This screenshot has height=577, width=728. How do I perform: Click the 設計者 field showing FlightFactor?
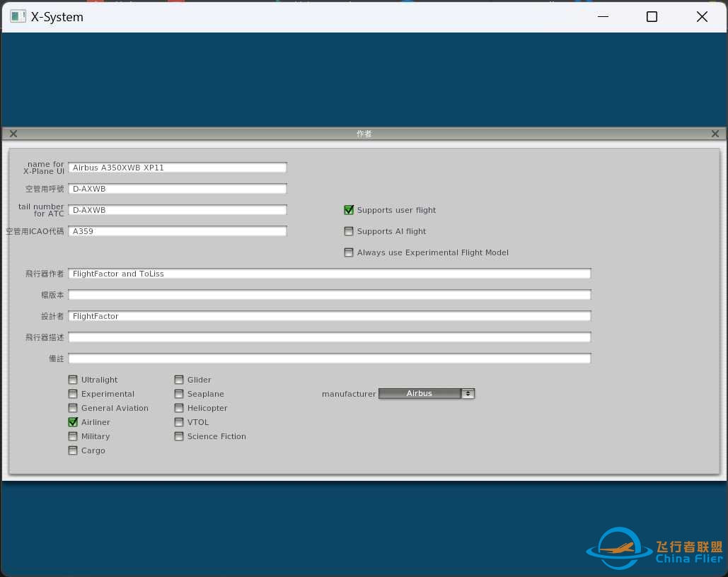[330, 316]
